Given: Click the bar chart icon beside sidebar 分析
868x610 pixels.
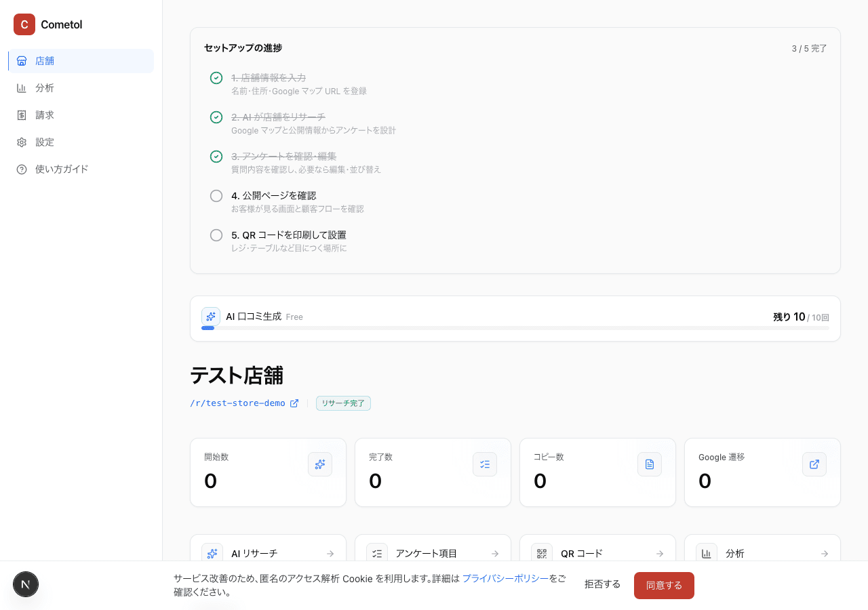Looking at the screenshot, I should [22, 88].
